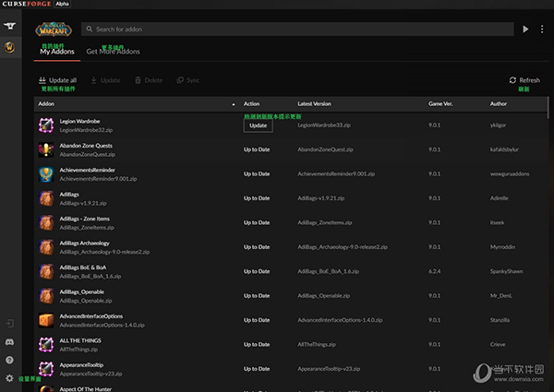Sort by Game Ver. column header
Image resolution: width=554 pixels, height=392 pixels.
click(440, 103)
